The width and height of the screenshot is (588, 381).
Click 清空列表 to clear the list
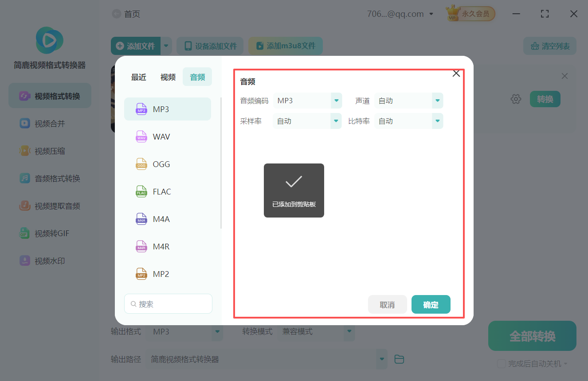click(x=549, y=46)
